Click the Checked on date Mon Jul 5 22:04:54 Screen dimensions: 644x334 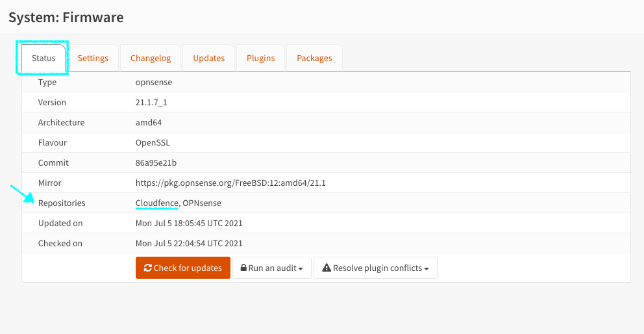click(x=189, y=244)
